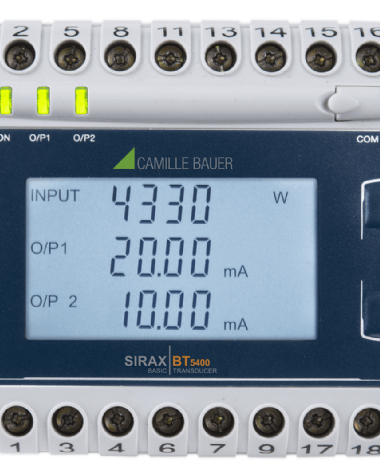This screenshot has height=475, width=380.
Task: Click bottom terminal screw labeled 6
Action: pos(168,421)
